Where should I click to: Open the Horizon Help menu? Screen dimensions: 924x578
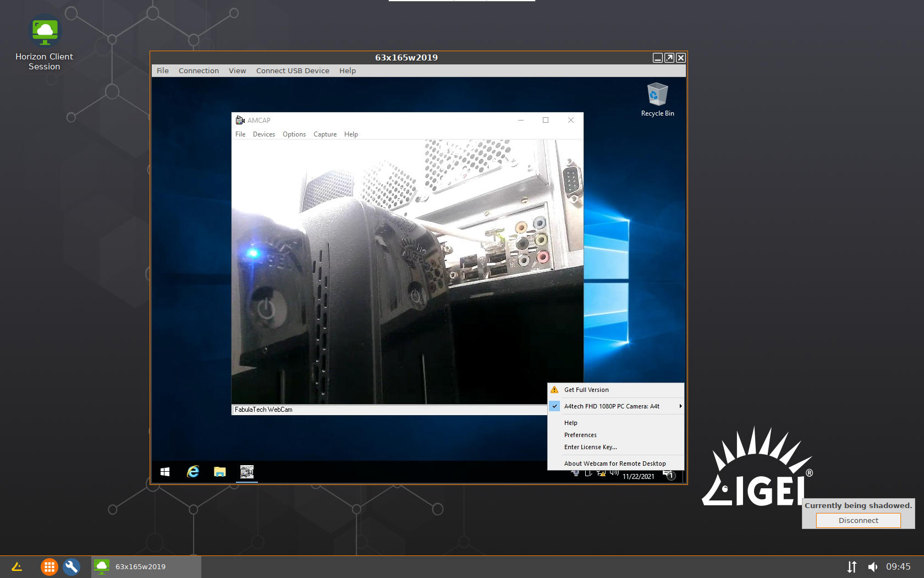click(347, 70)
